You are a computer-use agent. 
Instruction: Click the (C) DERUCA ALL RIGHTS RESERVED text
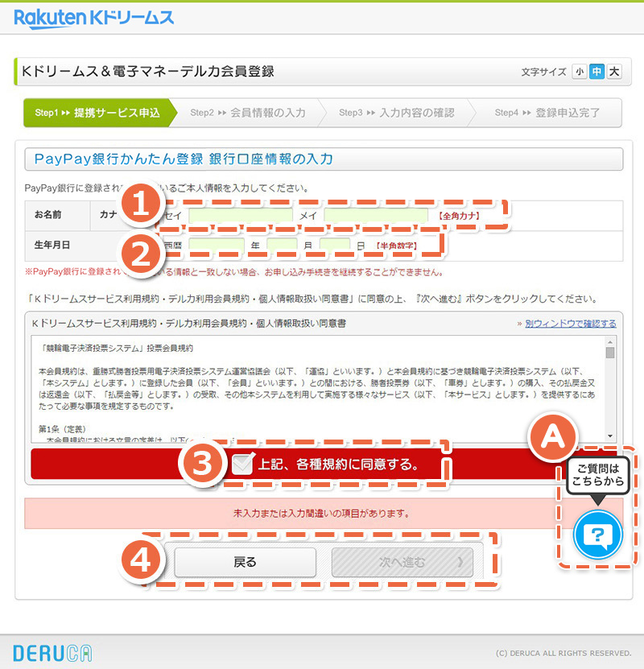point(563,653)
